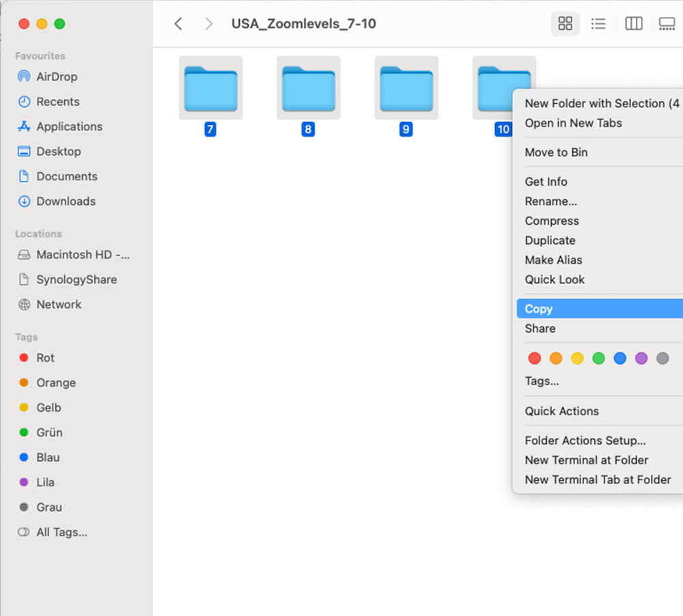The image size is (683, 616).
Task: Select the folder named 9
Action: tap(406, 89)
